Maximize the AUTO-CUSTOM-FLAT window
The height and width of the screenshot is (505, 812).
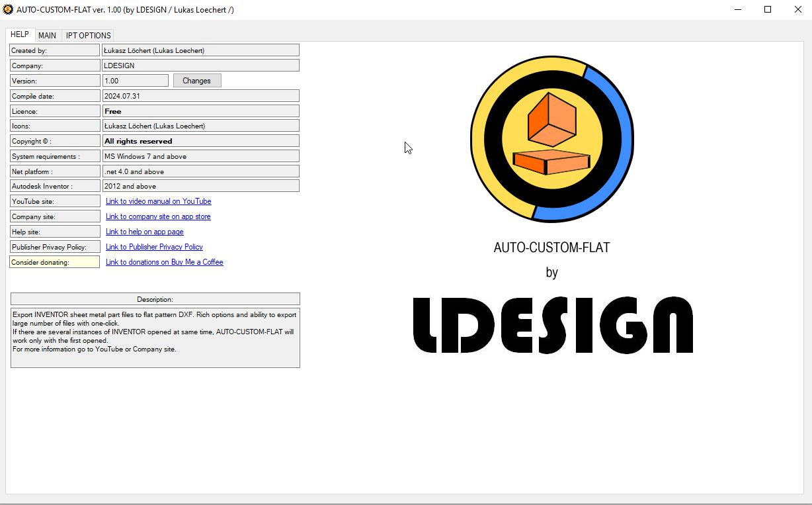tap(768, 9)
